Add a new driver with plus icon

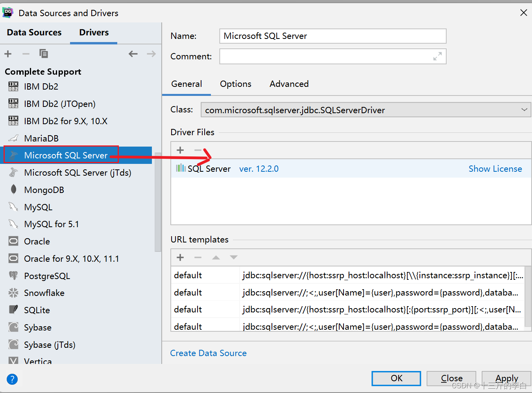[x=8, y=54]
